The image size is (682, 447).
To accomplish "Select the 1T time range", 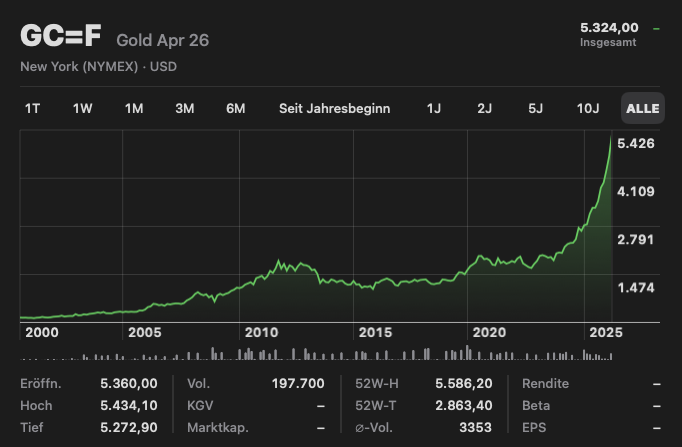I will coord(32,108).
